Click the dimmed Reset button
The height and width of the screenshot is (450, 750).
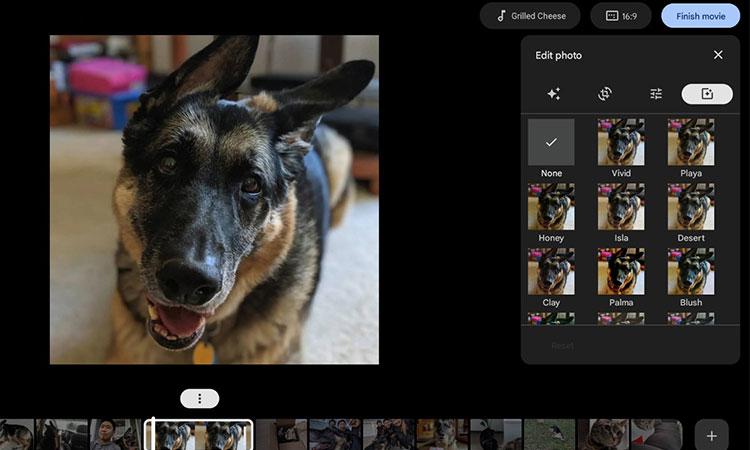pos(562,346)
